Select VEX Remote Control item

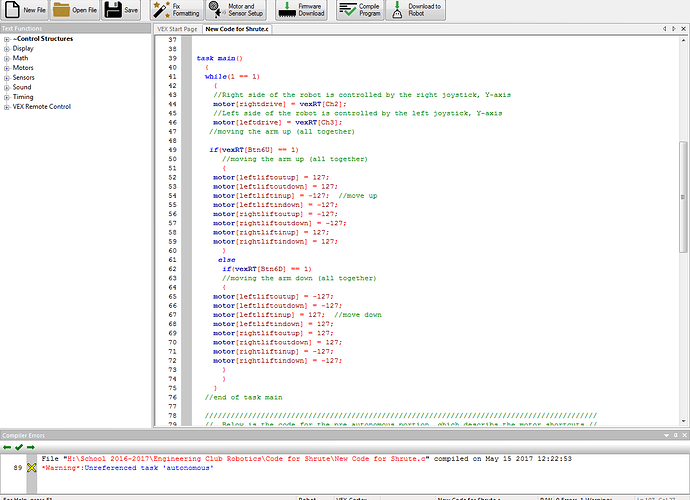tap(41, 107)
